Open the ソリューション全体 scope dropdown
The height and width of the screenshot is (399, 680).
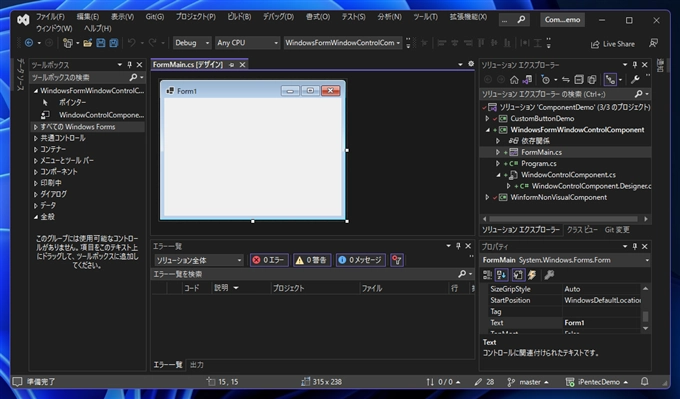pos(199,260)
